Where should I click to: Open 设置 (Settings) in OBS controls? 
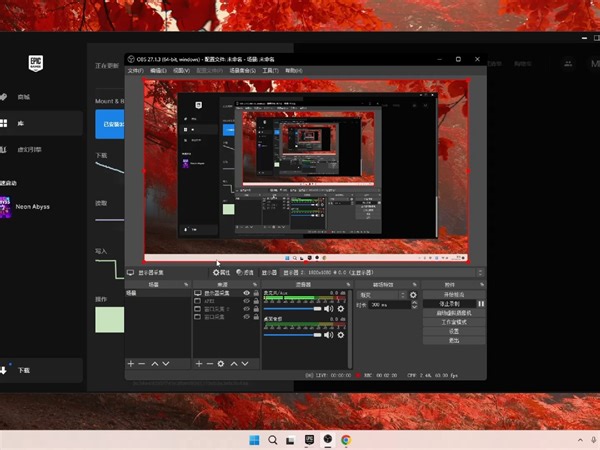coord(454,331)
